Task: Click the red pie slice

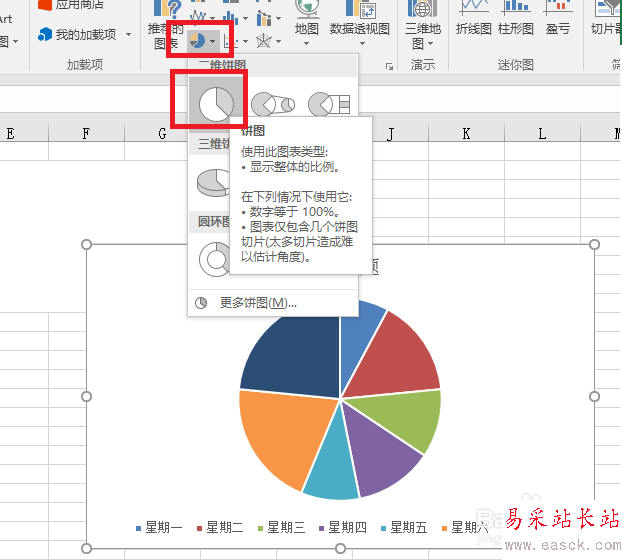Action: click(x=397, y=361)
